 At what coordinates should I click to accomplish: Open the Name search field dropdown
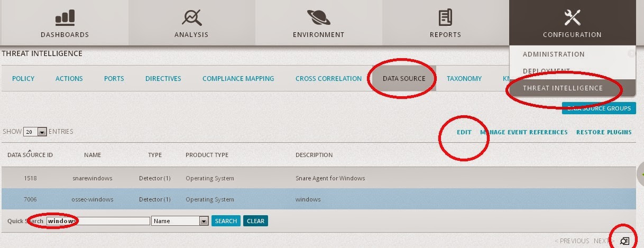click(204, 221)
